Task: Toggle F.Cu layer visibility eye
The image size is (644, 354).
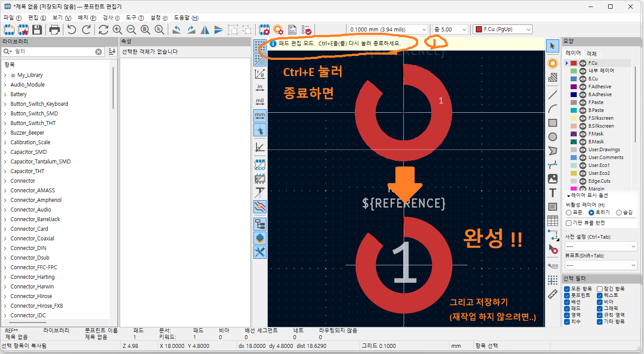Action: [x=582, y=63]
